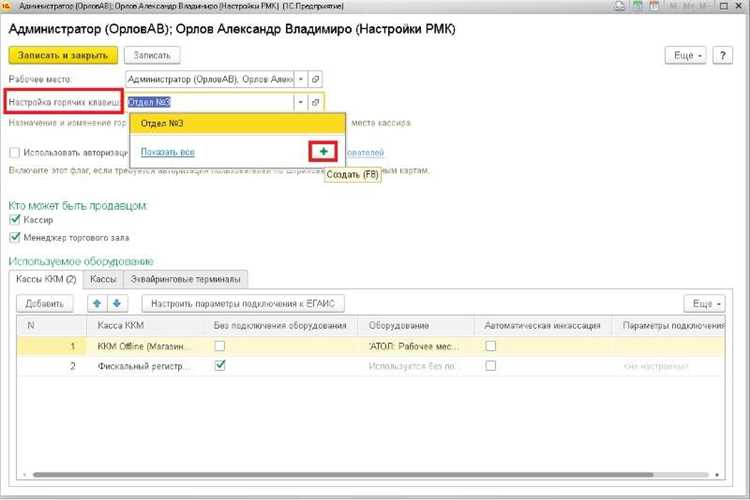Viewport: 750px width, 500px height.
Task: Click the Используется без по cell
Action: (416, 366)
